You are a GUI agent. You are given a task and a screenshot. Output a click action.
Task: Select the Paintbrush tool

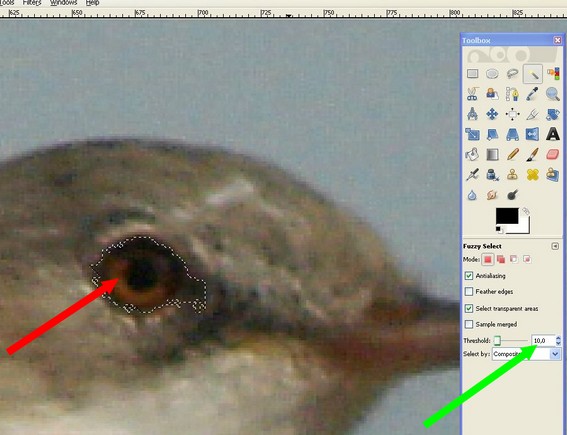(533, 155)
